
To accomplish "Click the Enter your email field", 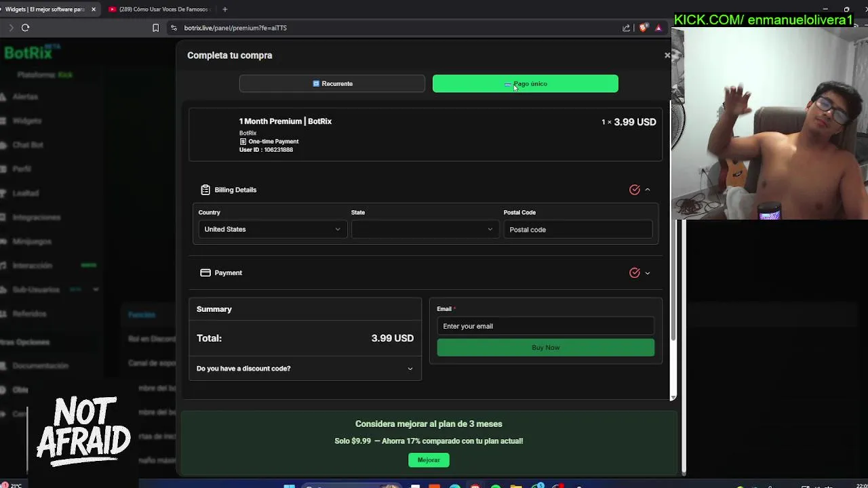I will (x=546, y=326).
